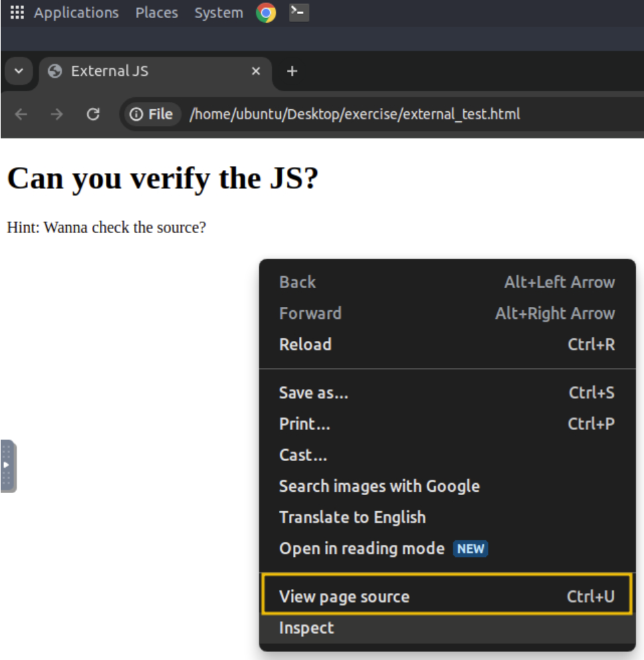644x660 pixels.
Task: Reload the page with the toolbar reload icon
Action: click(94, 115)
